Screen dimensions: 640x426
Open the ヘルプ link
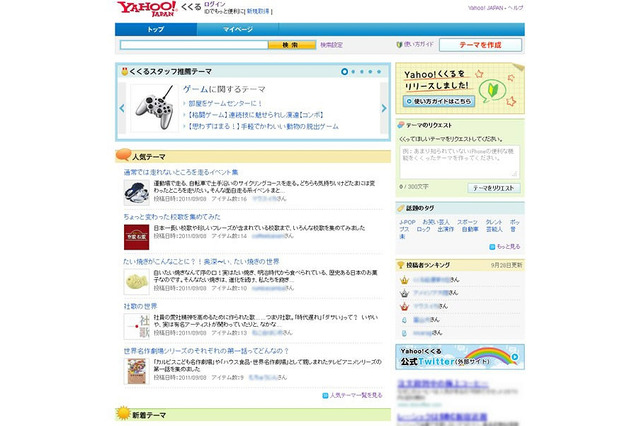point(516,8)
